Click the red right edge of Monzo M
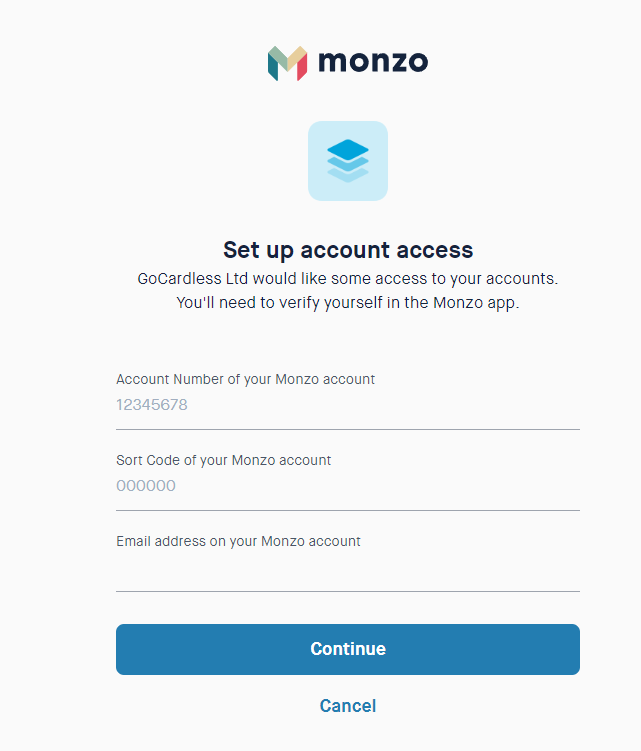This screenshot has height=751, width=641. 302,69
